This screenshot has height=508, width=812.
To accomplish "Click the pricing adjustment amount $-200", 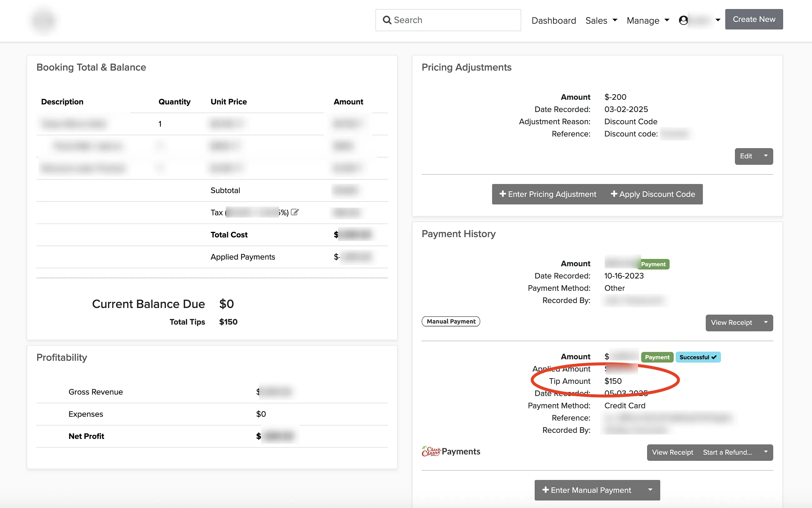I will tap(615, 97).
